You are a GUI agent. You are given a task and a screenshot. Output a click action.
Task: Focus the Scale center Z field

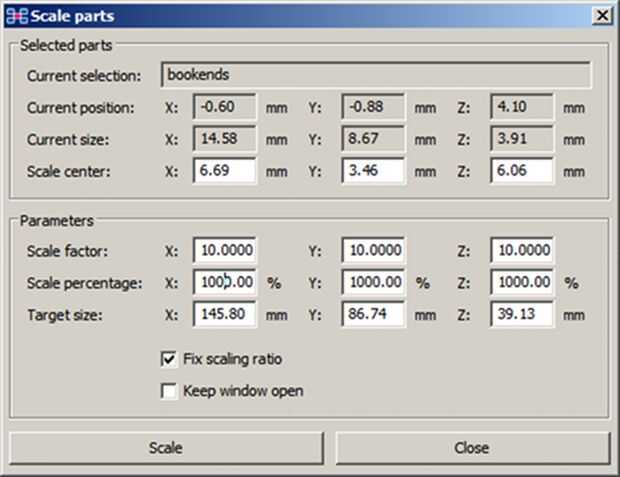pos(522,170)
